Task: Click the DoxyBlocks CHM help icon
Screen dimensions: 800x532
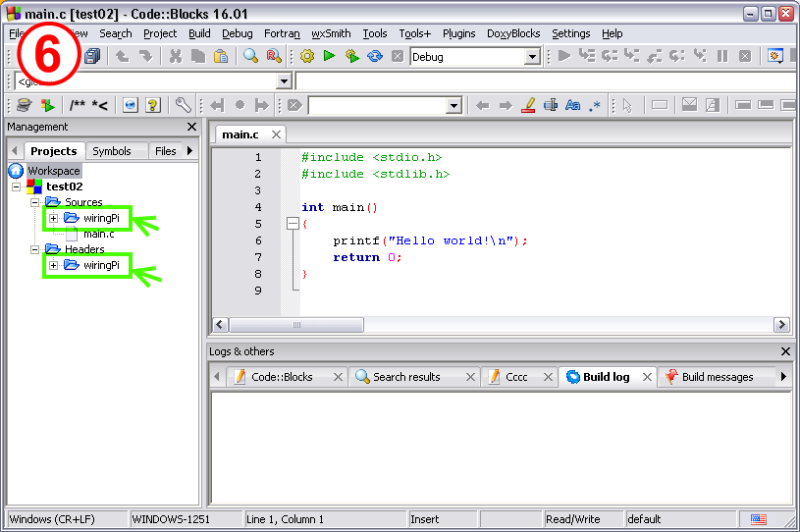Action: pos(152,106)
